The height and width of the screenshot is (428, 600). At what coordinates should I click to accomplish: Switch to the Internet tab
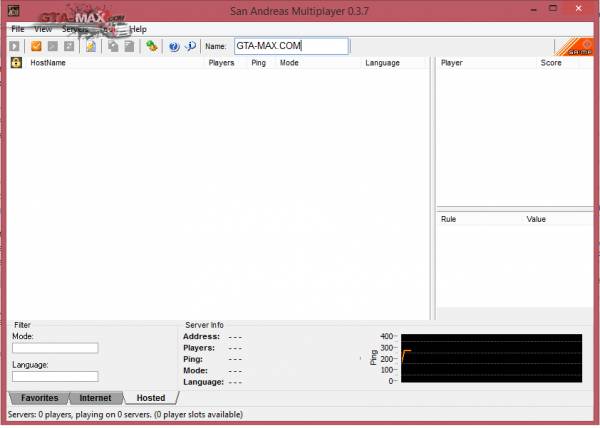[x=95, y=398]
